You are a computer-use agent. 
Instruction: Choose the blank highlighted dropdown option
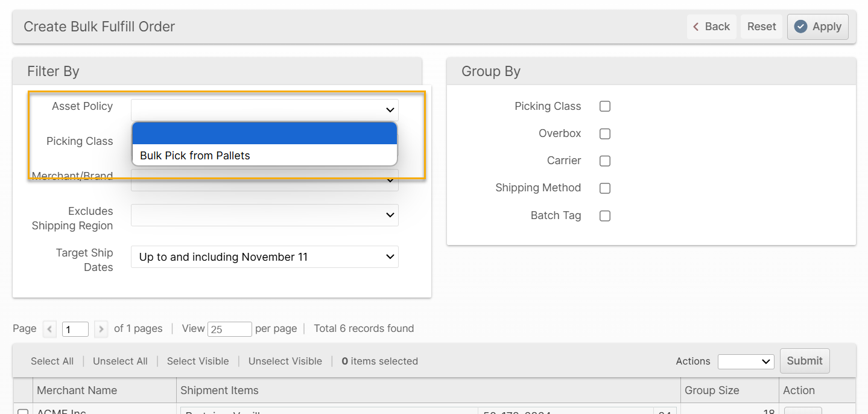264,133
